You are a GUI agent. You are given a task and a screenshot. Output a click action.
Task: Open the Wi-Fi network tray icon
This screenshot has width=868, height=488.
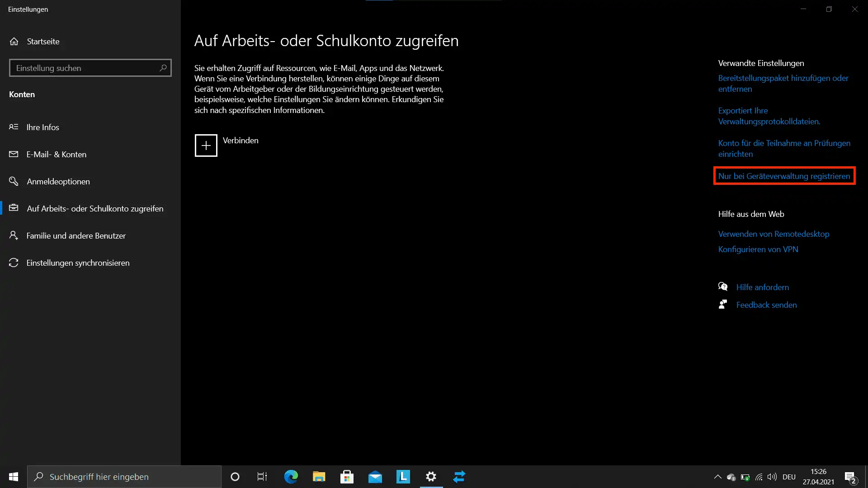point(759,477)
